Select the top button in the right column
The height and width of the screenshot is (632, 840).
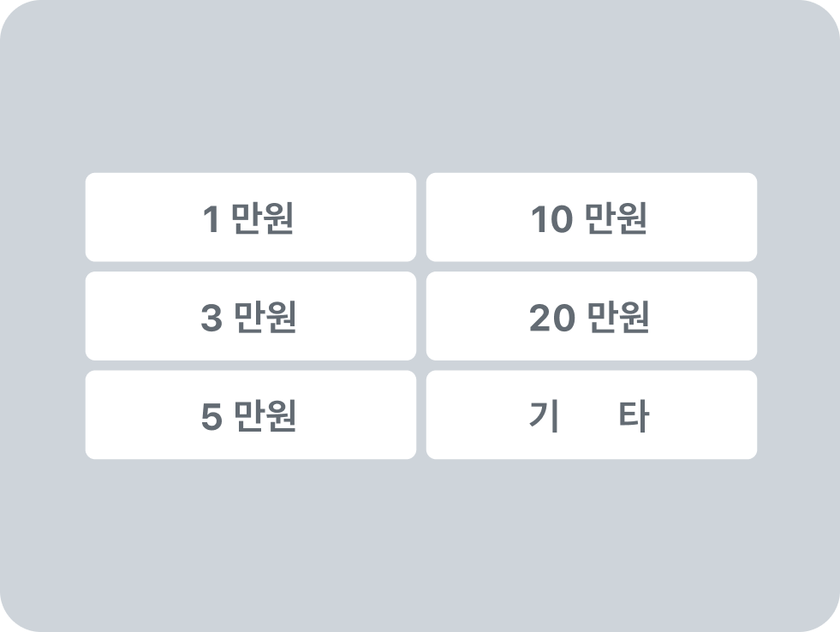click(591, 217)
